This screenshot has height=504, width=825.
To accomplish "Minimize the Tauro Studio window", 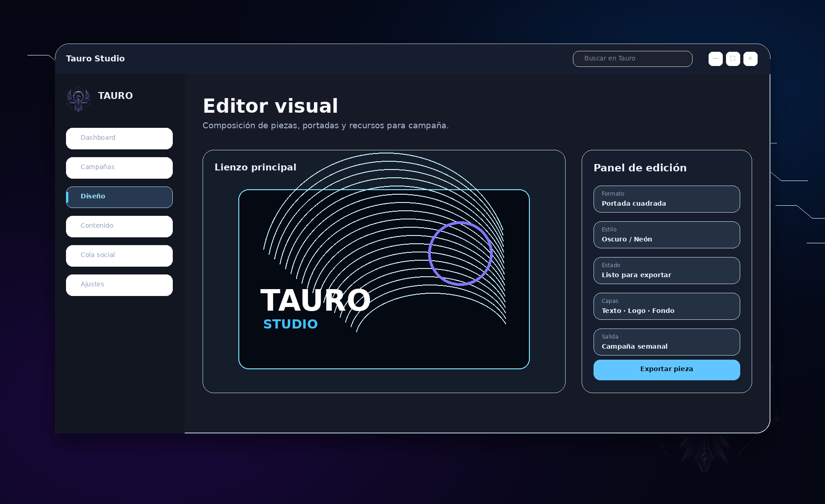I will (715, 59).
